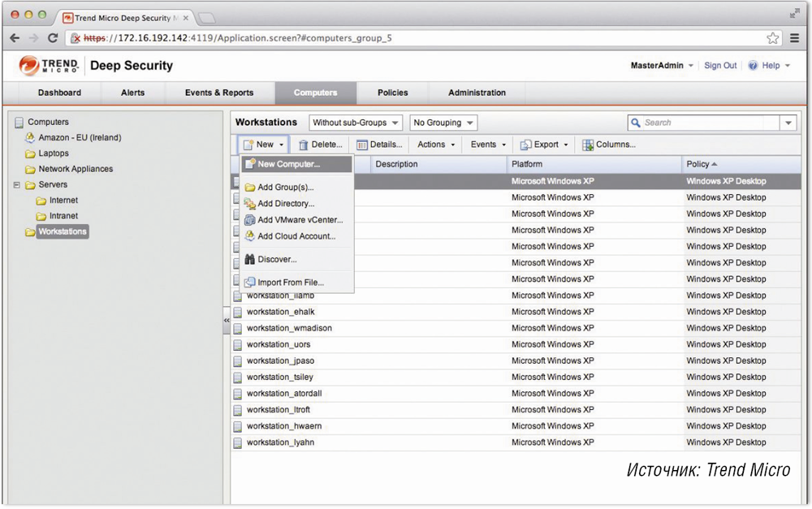Screen dimensions: 812x509
Task: Click the Columns toolbar icon
Action: (588, 145)
